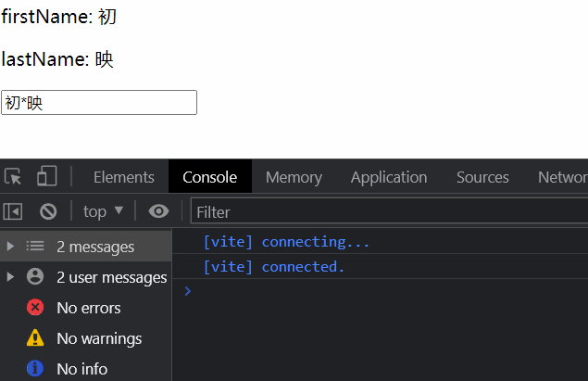Click the console prompt chevron
Image resolution: width=588 pixels, height=381 pixels.
(x=188, y=291)
